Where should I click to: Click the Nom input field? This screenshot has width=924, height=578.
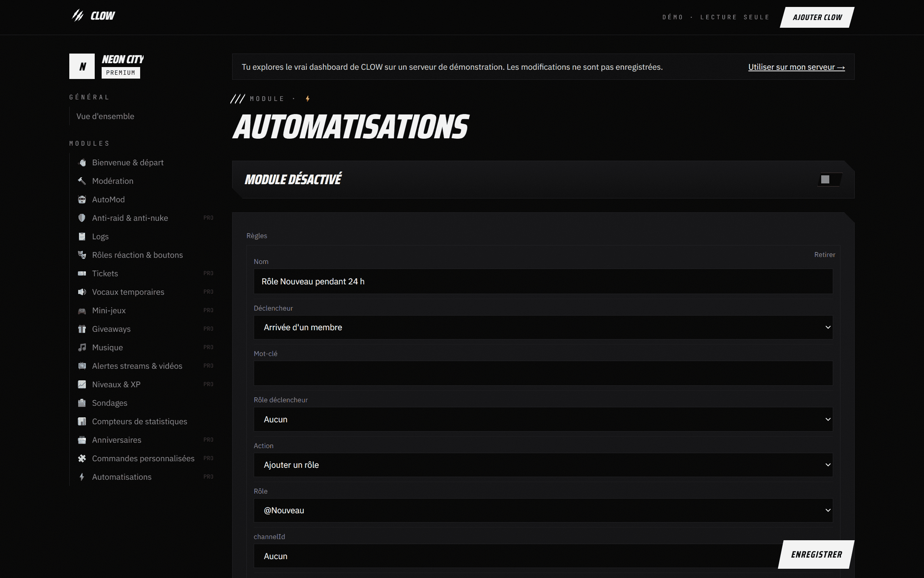coord(543,282)
